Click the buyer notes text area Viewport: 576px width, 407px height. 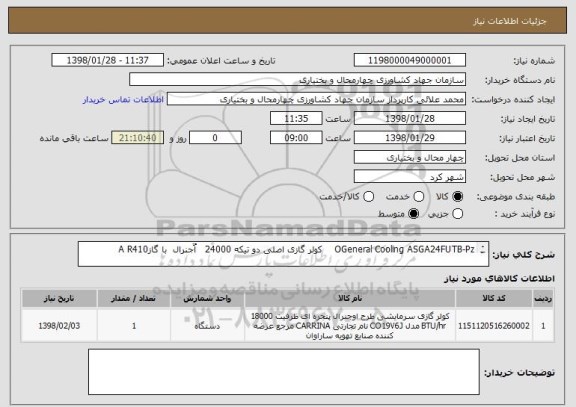[284, 372]
